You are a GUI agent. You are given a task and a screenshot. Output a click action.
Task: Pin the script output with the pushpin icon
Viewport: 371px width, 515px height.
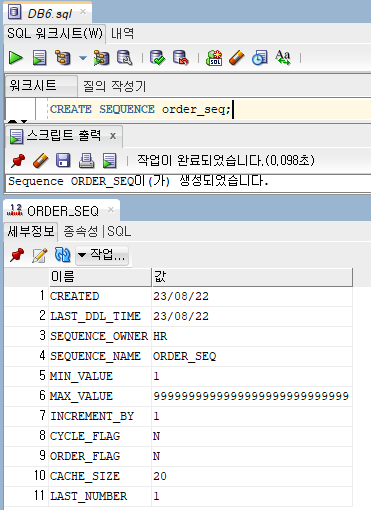(18, 161)
